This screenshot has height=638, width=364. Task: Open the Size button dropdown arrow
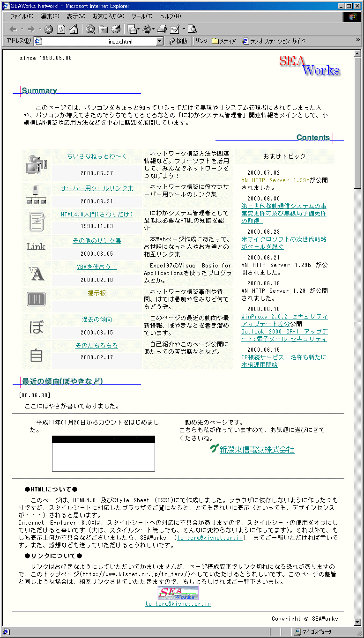[154, 30]
